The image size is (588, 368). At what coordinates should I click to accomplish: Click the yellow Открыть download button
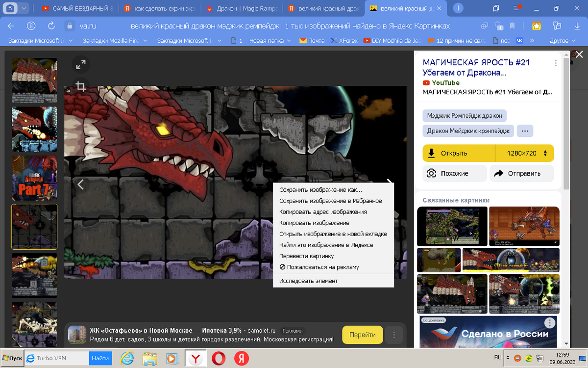(x=459, y=153)
